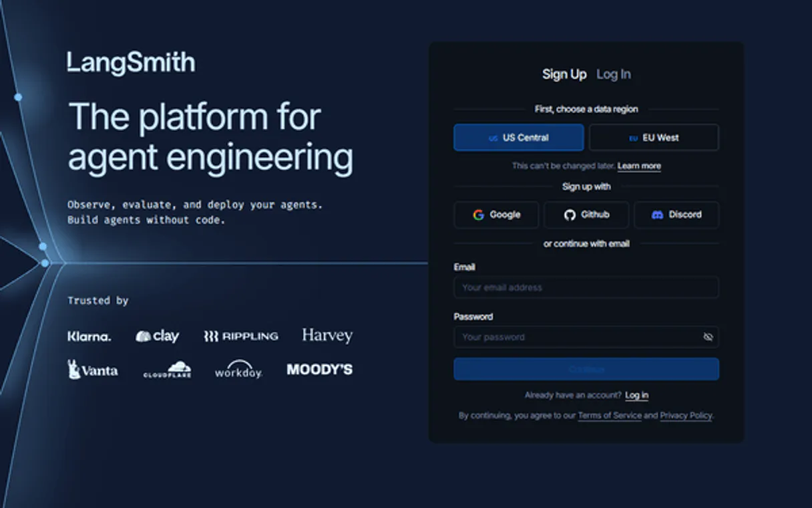This screenshot has height=508, width=812.
Task: Click the Google icon to sign up
Action: [478, 215]
